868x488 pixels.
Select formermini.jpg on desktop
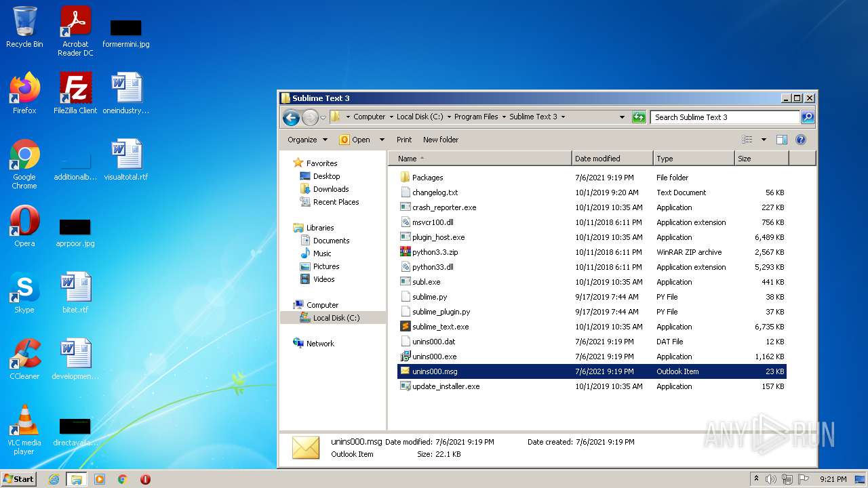[125, 33]
